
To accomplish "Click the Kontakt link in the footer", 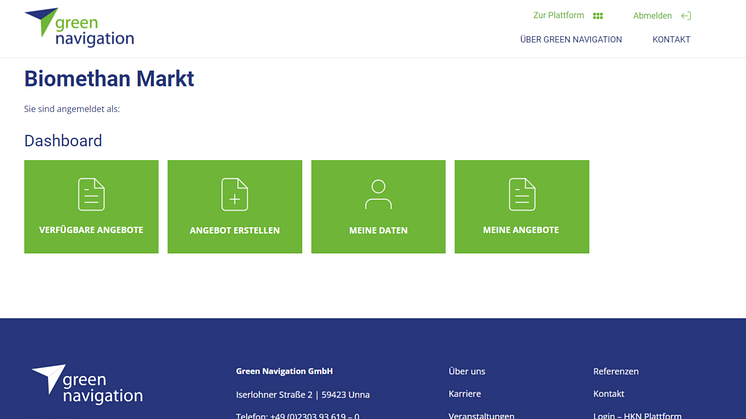I will point(608,394).
